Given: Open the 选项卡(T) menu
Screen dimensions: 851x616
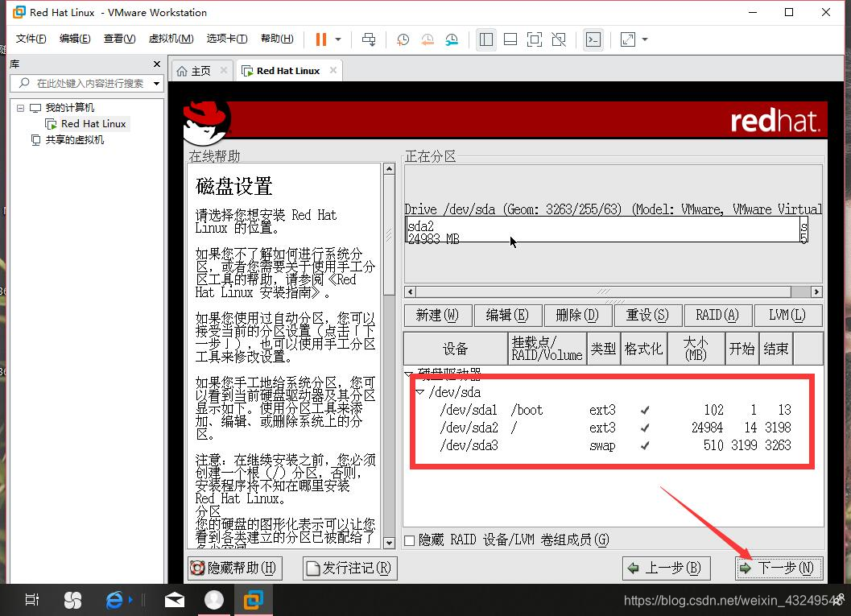Looking at the screenshot, I should 227,39.
